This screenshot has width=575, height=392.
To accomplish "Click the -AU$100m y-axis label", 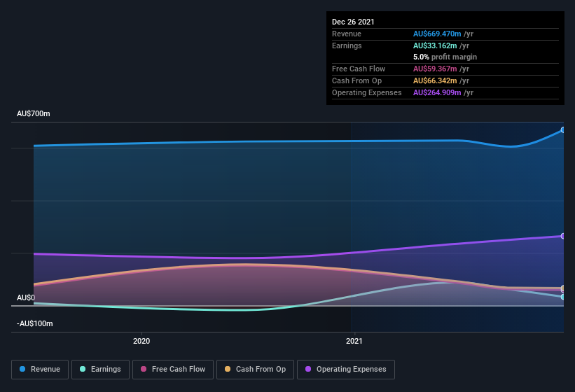I will pos(35,323).
